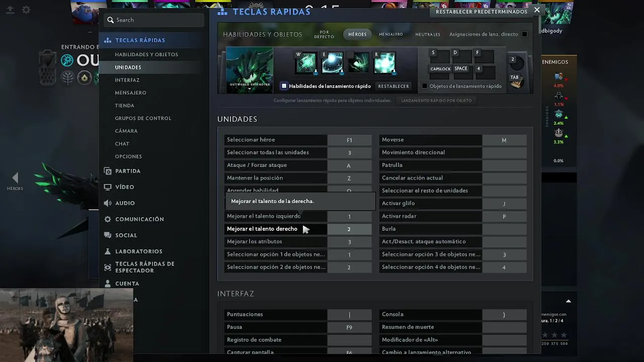Enable Habilidades de lanzamiento rápido checkbox
The height and width of the screenshot is (362, 644).
coord(284,86)
